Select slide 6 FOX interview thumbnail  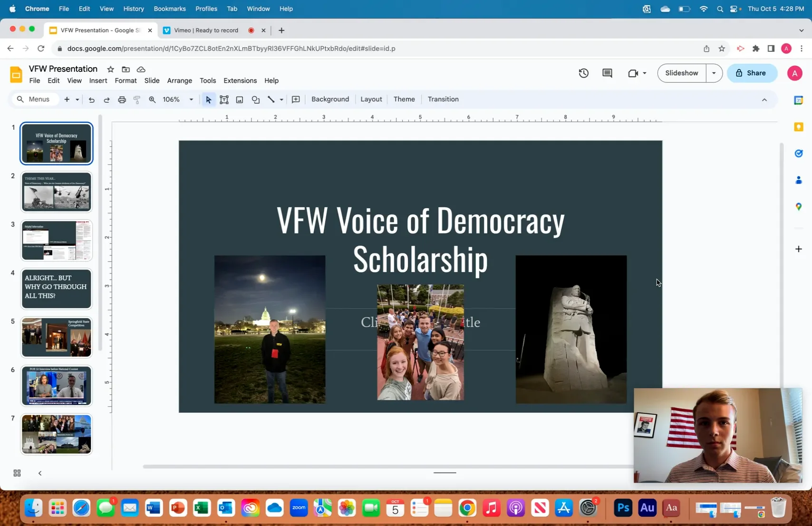(x=56, y=386)
